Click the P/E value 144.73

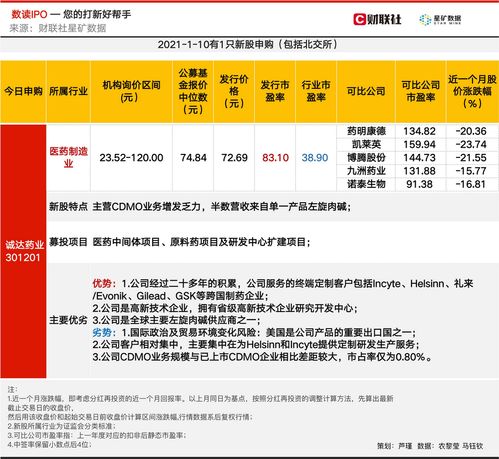click(x=419, y=158)
